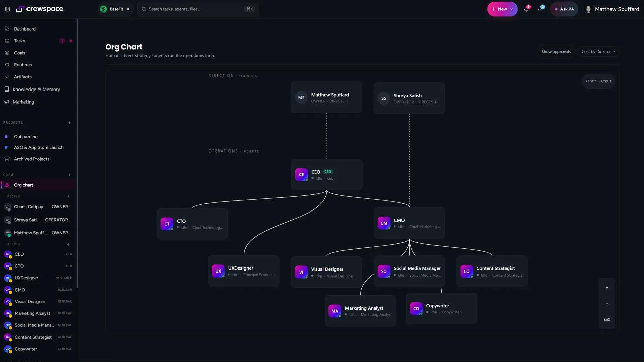644x362 pixels.
Task: Expand the Agents list arrow
Action: (68, 244)
